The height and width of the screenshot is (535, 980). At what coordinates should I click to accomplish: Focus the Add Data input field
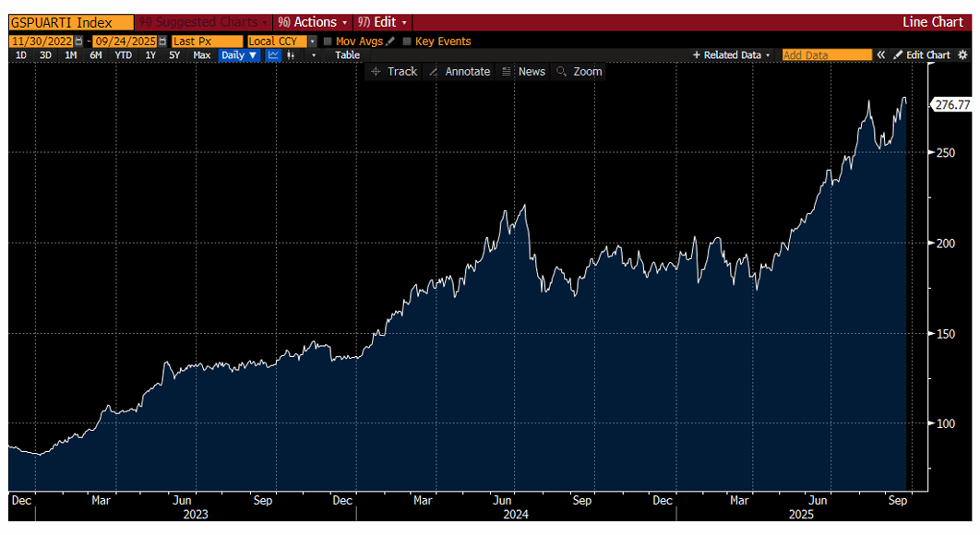click(826, 55)
